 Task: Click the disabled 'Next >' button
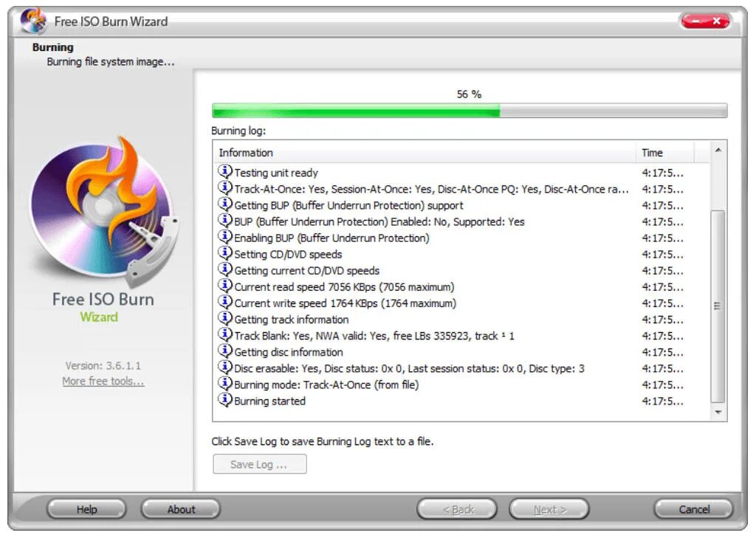(549, 509)
